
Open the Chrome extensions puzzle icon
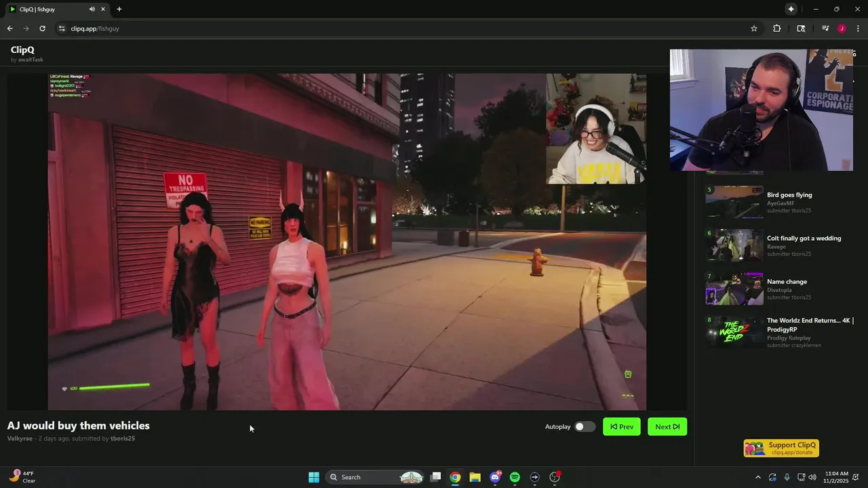[777, 28]
